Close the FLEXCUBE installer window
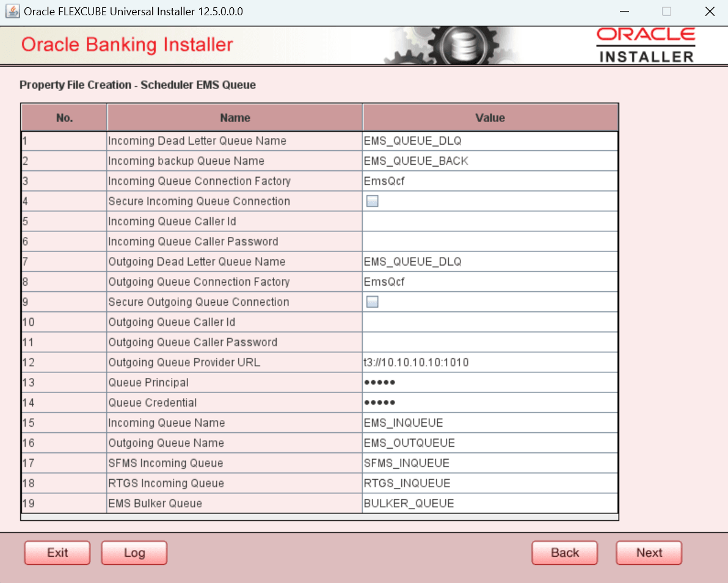The height and width of the screenshot is (583, 728). pyautogui.click(x=710, y=11)
